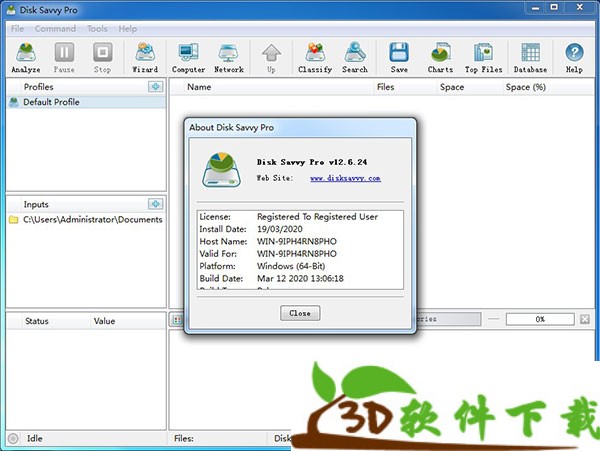Click the Stop toolbar icon
The height and width of the screenshot is (451, 600).
103,57
